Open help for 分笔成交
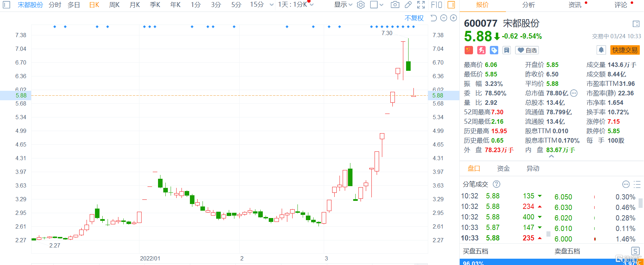The height and width of the screenshot is (265, 644). pyautogui.click(x=496, y=184)
